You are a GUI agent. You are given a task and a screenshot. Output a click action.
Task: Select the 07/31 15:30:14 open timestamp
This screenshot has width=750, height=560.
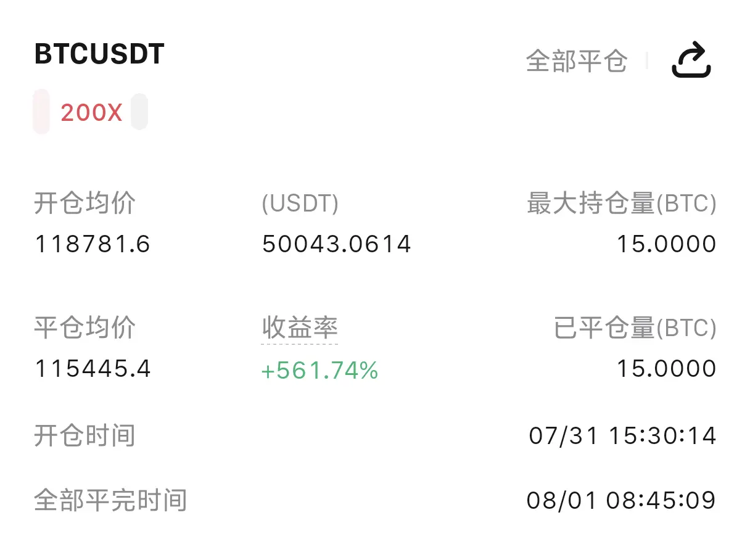623,436
